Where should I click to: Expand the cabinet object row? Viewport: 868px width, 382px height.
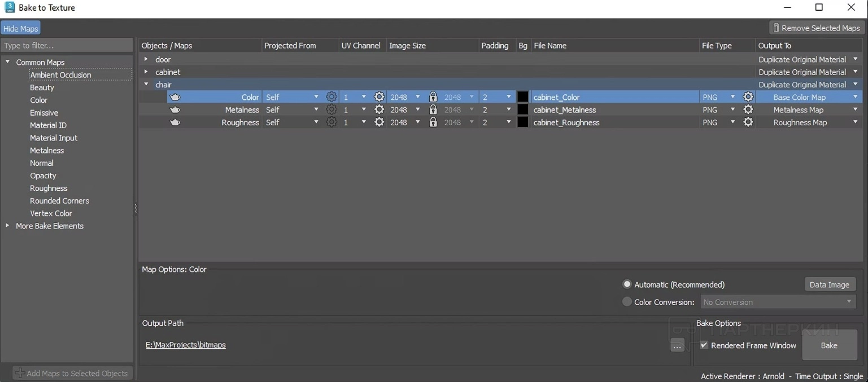(x=146, y=72)
